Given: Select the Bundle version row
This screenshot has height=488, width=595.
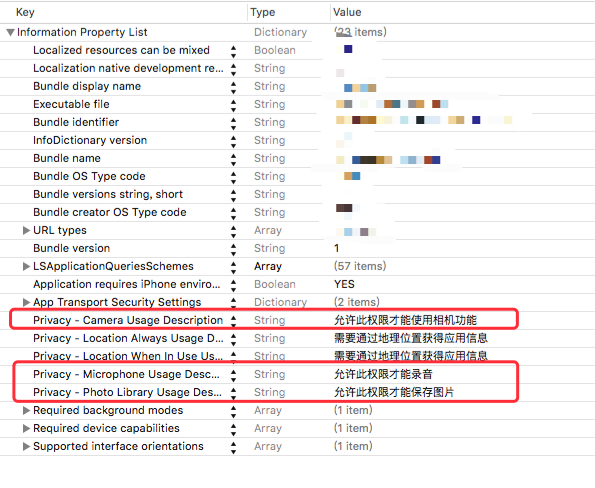Looking at the screenshot, I should coord(298,248).
